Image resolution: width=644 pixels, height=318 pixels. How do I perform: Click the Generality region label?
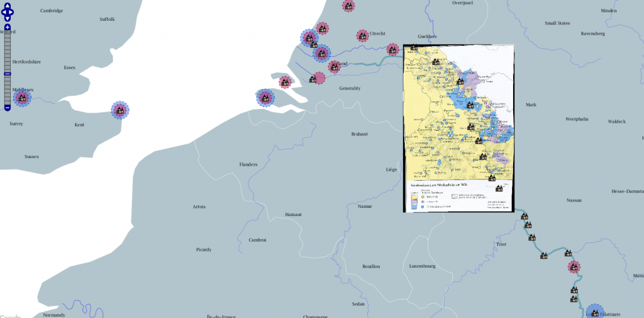350,88
